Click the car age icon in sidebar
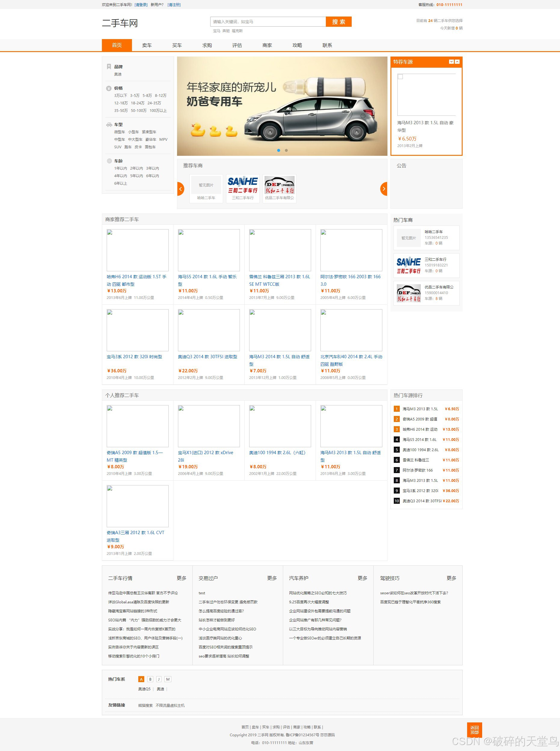 click(109, 161)
